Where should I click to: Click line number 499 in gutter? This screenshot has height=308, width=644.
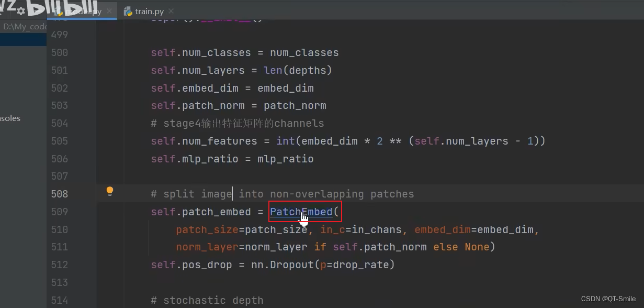click(59, 35)
